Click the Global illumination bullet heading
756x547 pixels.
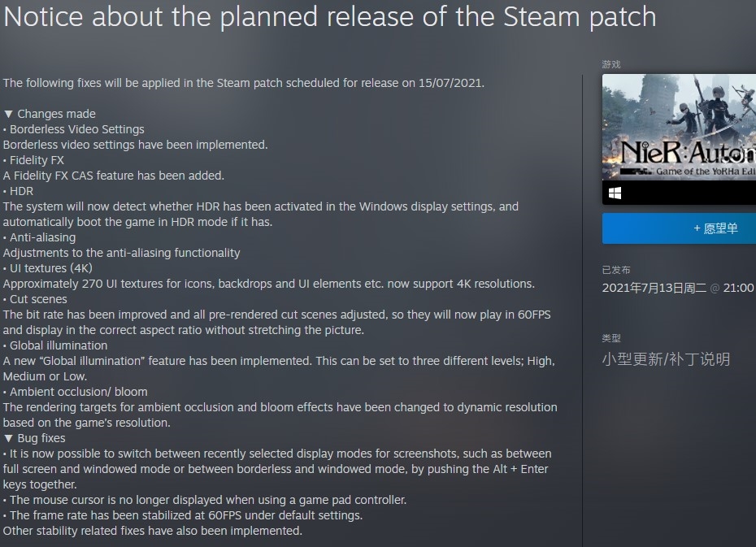(59, 345)
